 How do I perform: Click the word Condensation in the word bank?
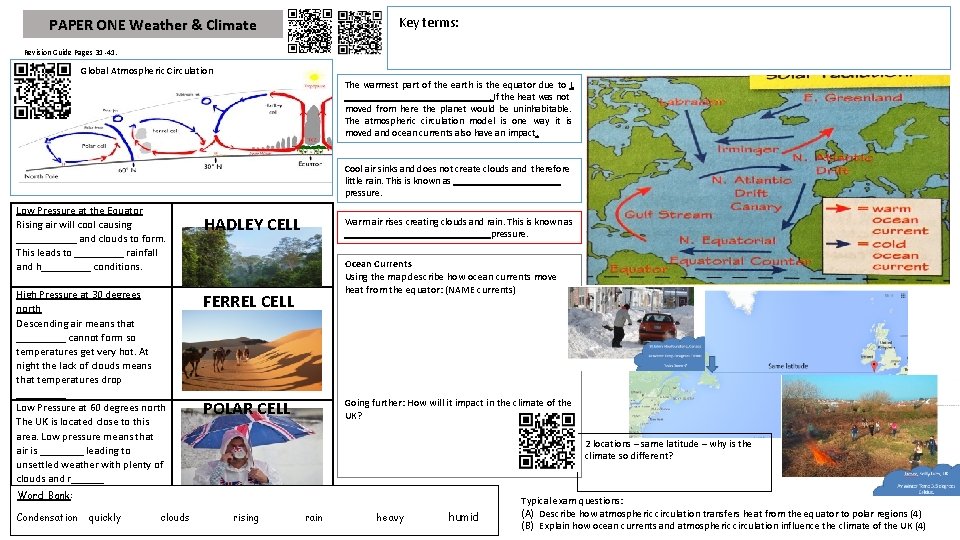[x=47, y=518]
